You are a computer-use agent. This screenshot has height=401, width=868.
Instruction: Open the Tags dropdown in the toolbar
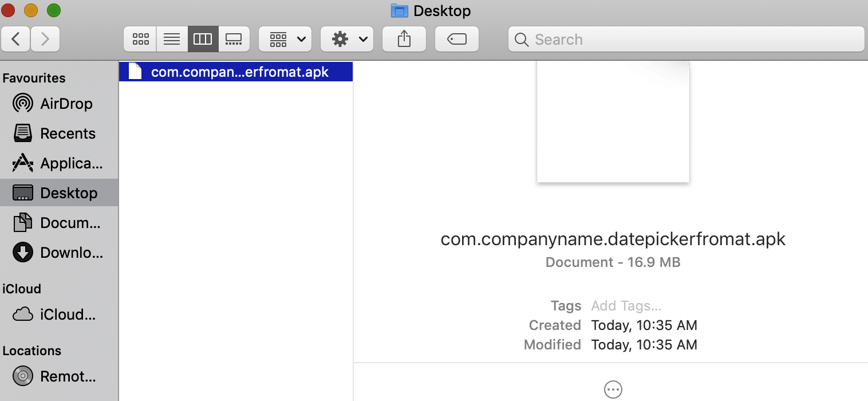[456, 39]
